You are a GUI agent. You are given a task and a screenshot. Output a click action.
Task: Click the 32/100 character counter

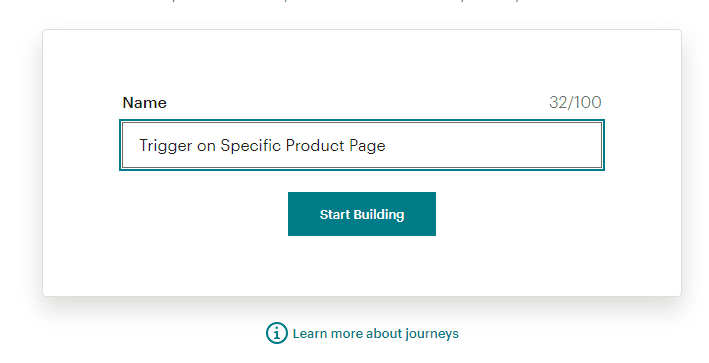(575, 103)
